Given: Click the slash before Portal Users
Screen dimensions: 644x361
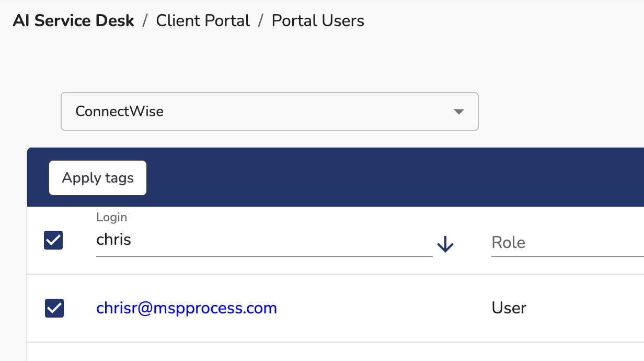Looking at the screenshot, I should click(x=261, y=21).
